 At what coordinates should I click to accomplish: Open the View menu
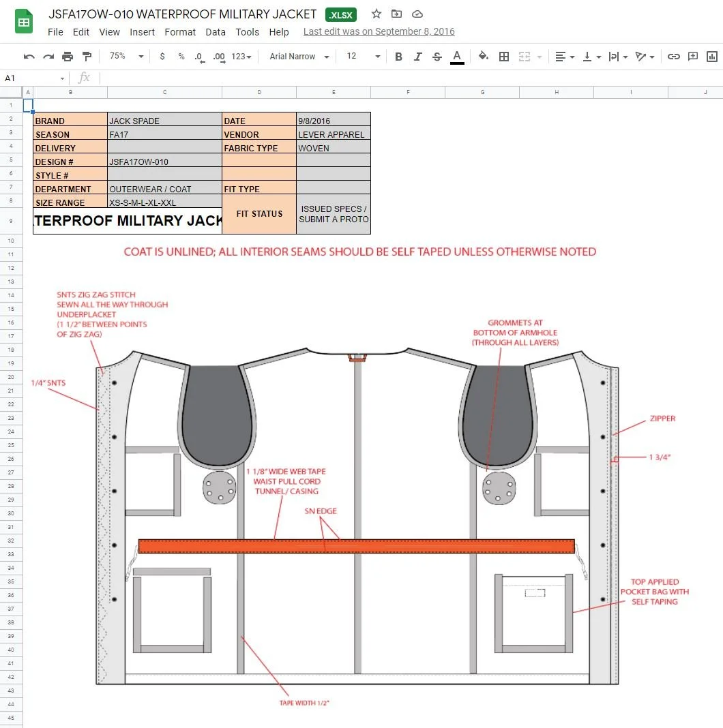pyautogui.click(x=109, y=32)
